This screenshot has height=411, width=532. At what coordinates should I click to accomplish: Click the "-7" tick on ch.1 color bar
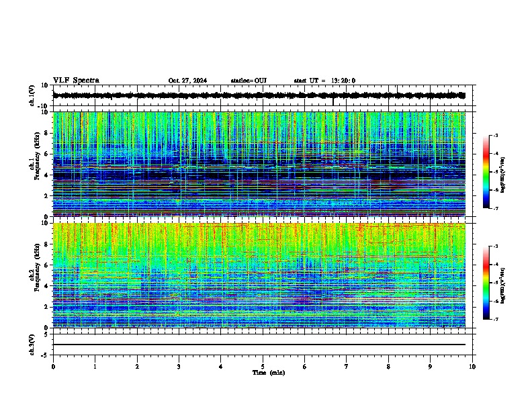pyautogui.click(x=495, y=208)
